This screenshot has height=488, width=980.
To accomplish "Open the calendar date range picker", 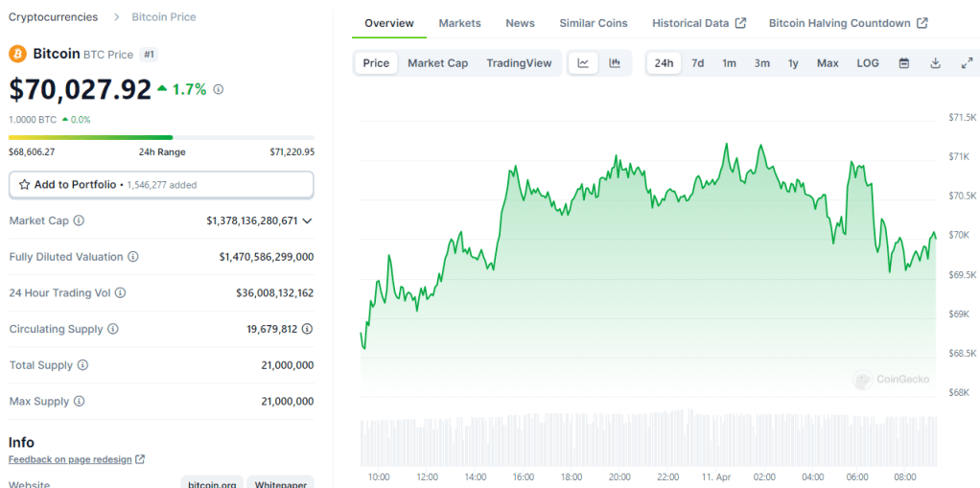I will click(903, 63).
